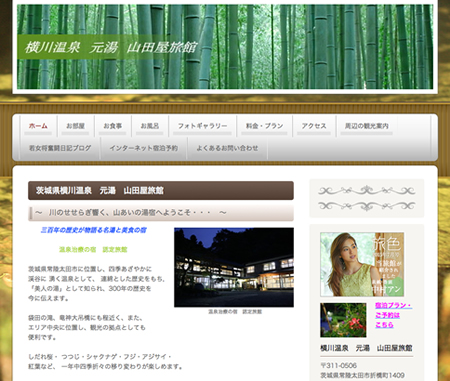Screen dimensions: 450x381
Task: Visit 若女将奮闘日記ブログ link
Action: (x=60, y=148)
